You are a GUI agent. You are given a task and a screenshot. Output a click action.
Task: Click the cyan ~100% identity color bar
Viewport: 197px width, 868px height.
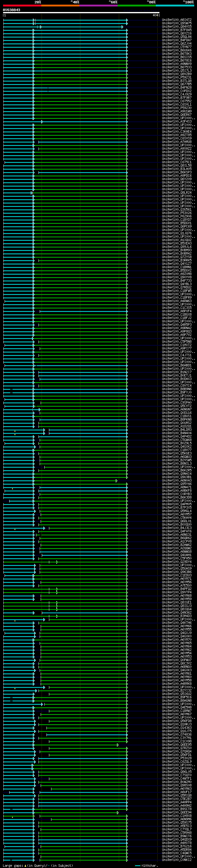175,6
